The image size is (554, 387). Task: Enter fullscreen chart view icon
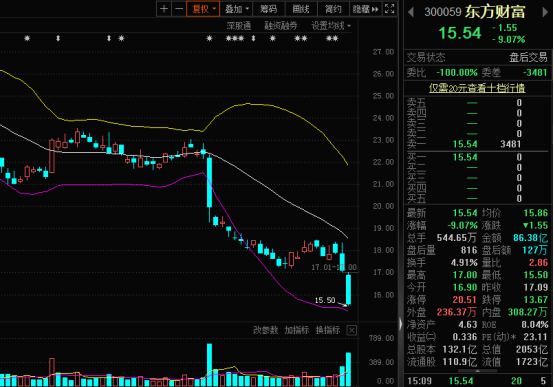pyautogui.click(x=389, y=9)
